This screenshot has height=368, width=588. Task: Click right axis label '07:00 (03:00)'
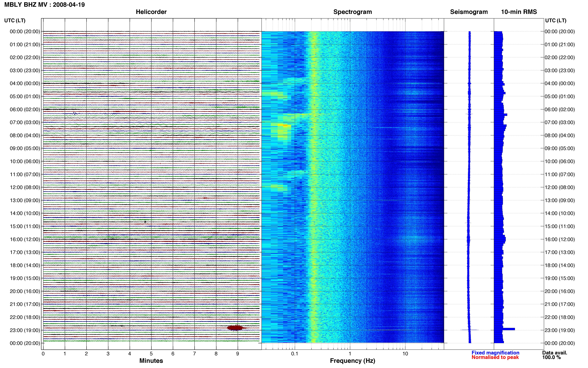[560, 122]
